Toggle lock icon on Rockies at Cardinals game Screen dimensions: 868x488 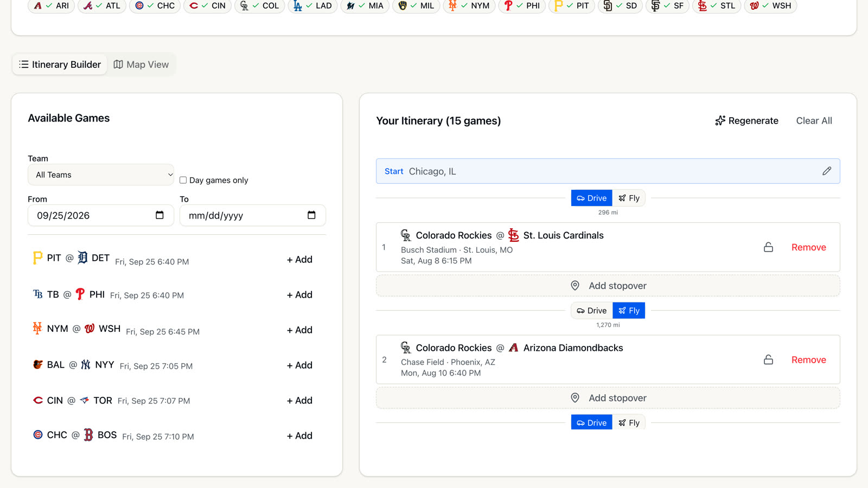pyautogui.click(x=768, y=247)
